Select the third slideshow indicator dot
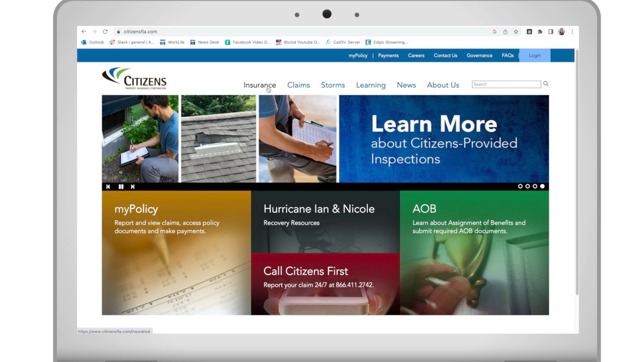The width and height of the screenshot is (644, 362). tap(535, 187)
